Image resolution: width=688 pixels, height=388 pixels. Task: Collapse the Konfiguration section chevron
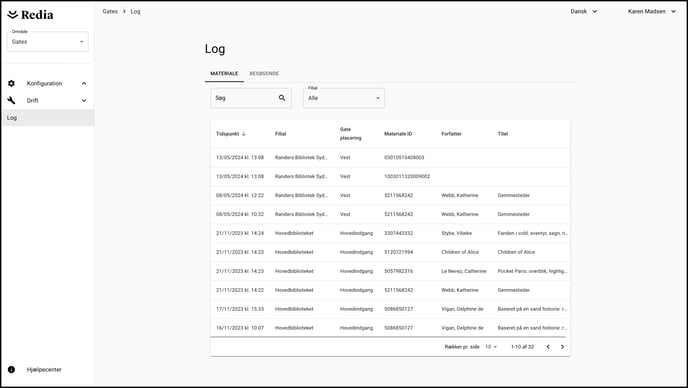tap(84, 83)
